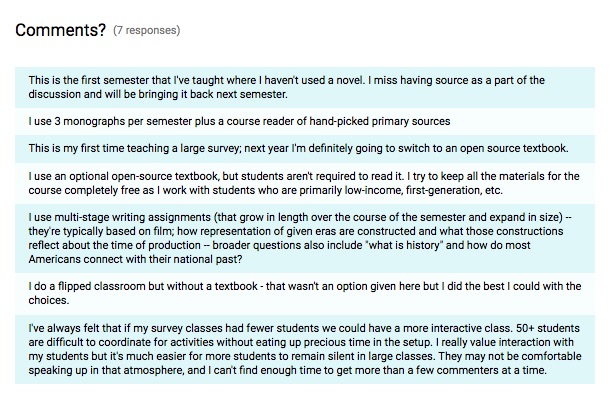The image size is (616, 408).
Task: Click the multi-stage writing assignments response
Action: pos(305,238)
